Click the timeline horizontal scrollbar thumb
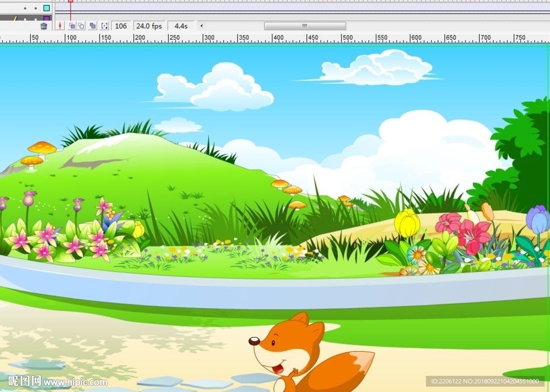This screenshot has height=392, width=550. [x=305, y=26]
